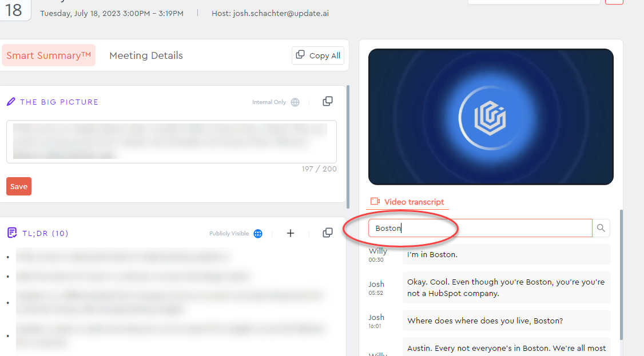
Task: Focus the transcript search field
Action: pyautogui.click(x=480, y=228)
